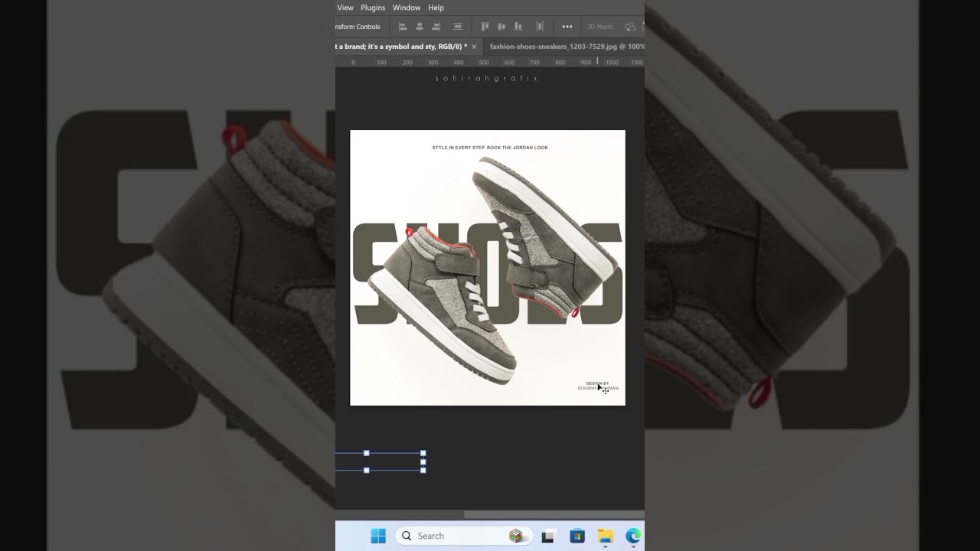Align top edges icon
Image resolution: width=980 pixels, height=551 pixels.
[485, 27]
